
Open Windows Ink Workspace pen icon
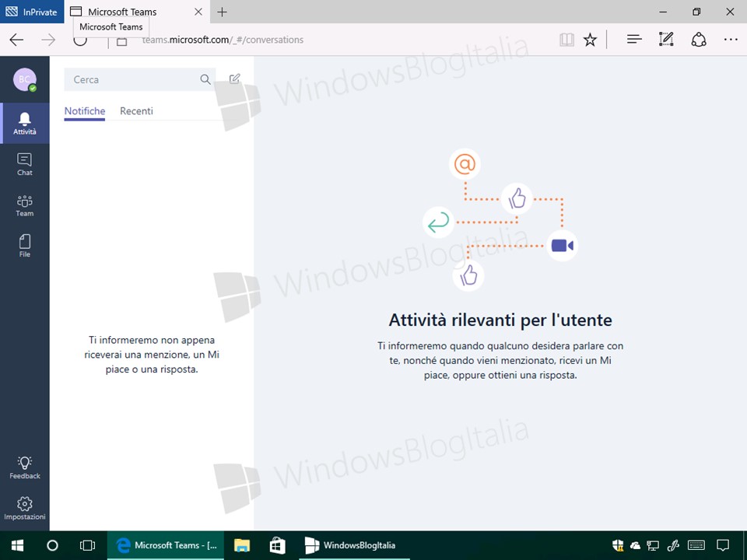coord(673,545)
